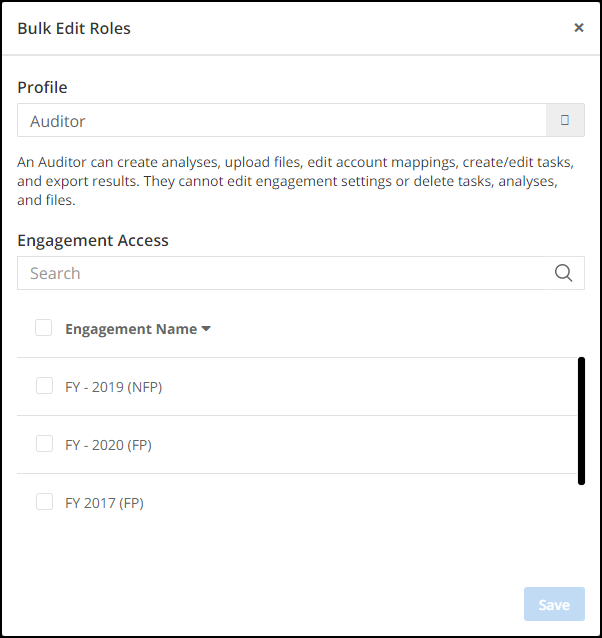Tick the FY 2017 (FP) checkbox

click(x=44, y=502)
